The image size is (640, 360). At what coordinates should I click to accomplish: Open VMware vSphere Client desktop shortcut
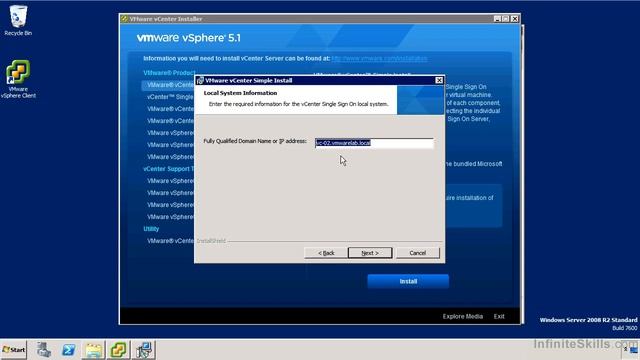pyautogui.click(x=18, y=79)
